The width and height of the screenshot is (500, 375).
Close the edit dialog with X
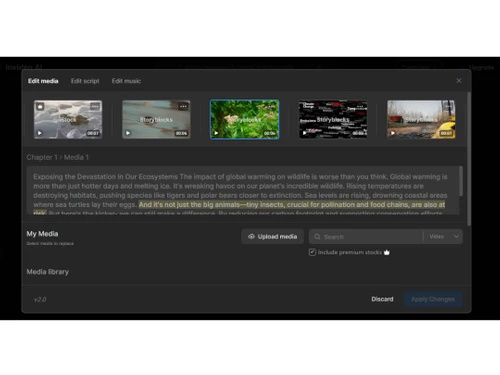point(459,81)
